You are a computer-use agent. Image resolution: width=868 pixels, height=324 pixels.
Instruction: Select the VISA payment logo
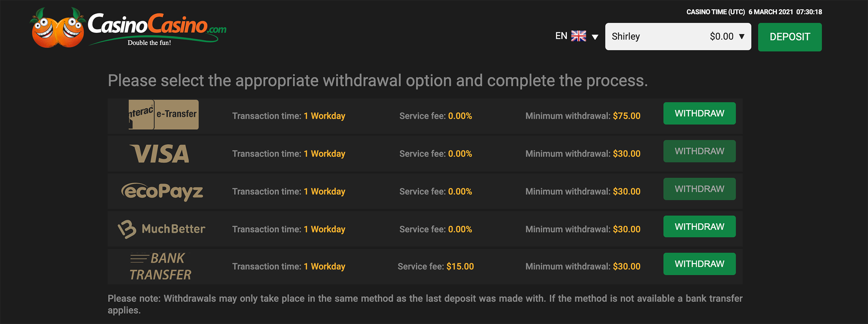[160, 154]
